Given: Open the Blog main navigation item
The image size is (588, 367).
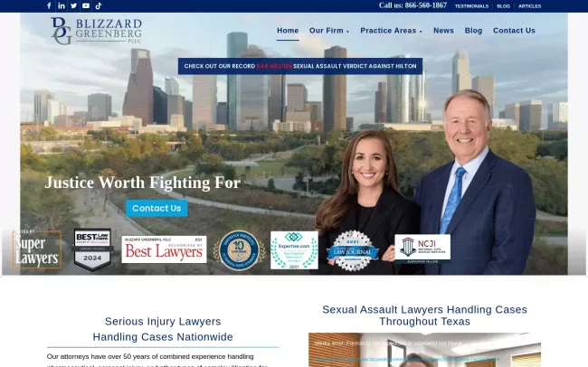Looking at the screenshot, I should tap(474, 31).
